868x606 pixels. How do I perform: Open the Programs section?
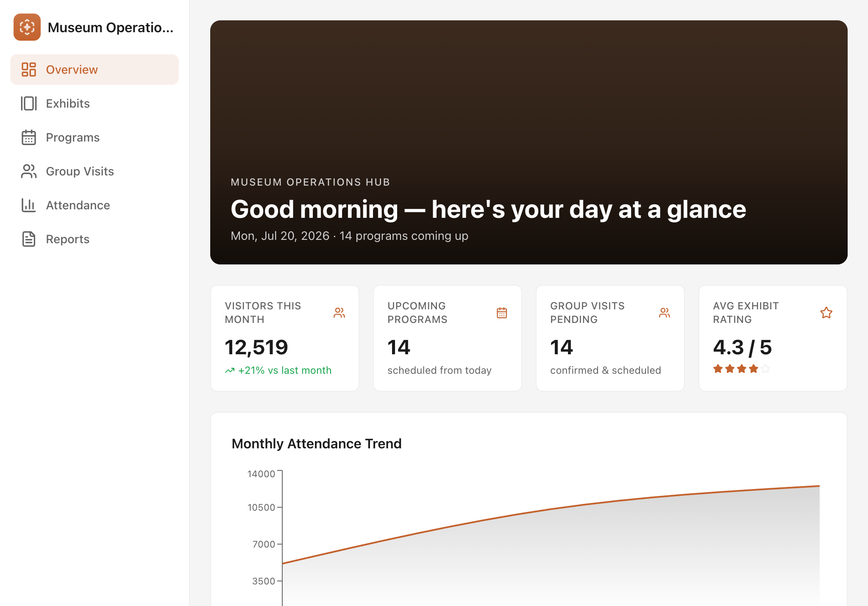tap(95, 137)
